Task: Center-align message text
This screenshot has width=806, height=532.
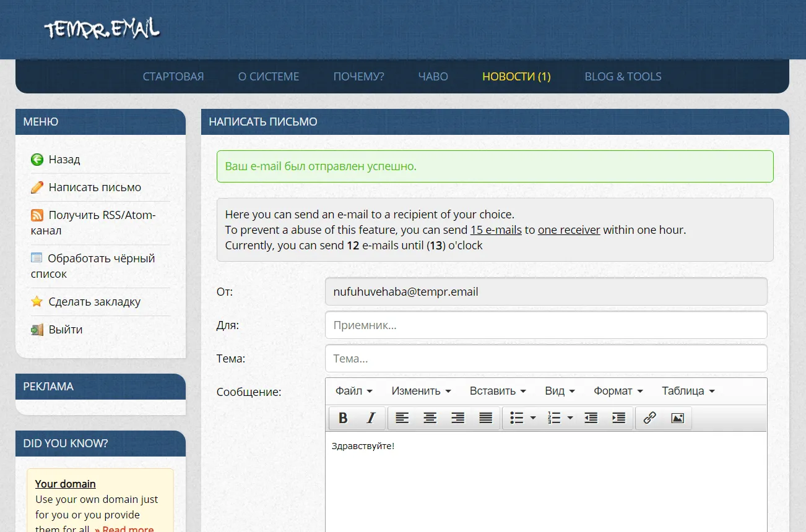Action: pos(430,418)
